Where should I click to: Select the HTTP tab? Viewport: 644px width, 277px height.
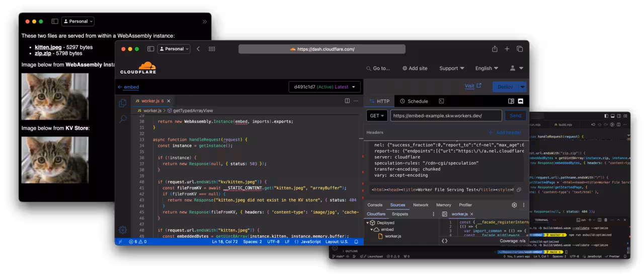tap(379, 101)
